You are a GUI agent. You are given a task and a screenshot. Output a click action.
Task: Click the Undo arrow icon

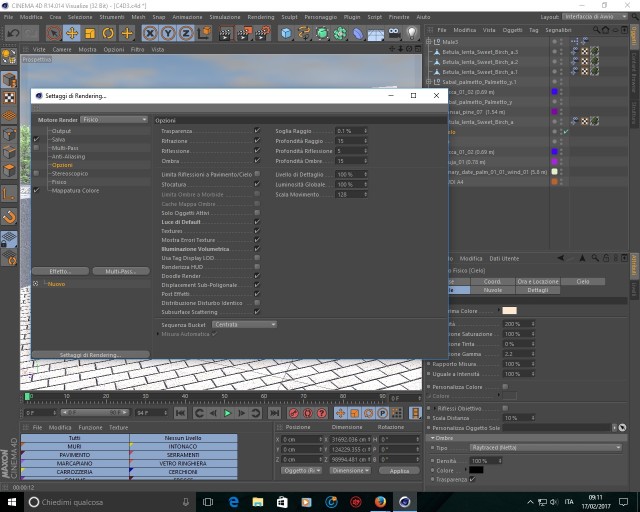[x=13, y=33]
